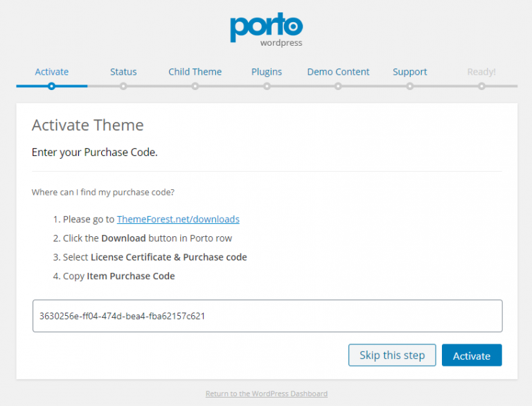Click the Demo Content progress dot
This screenshot has height=406, width=532.
tap(338, 86)
